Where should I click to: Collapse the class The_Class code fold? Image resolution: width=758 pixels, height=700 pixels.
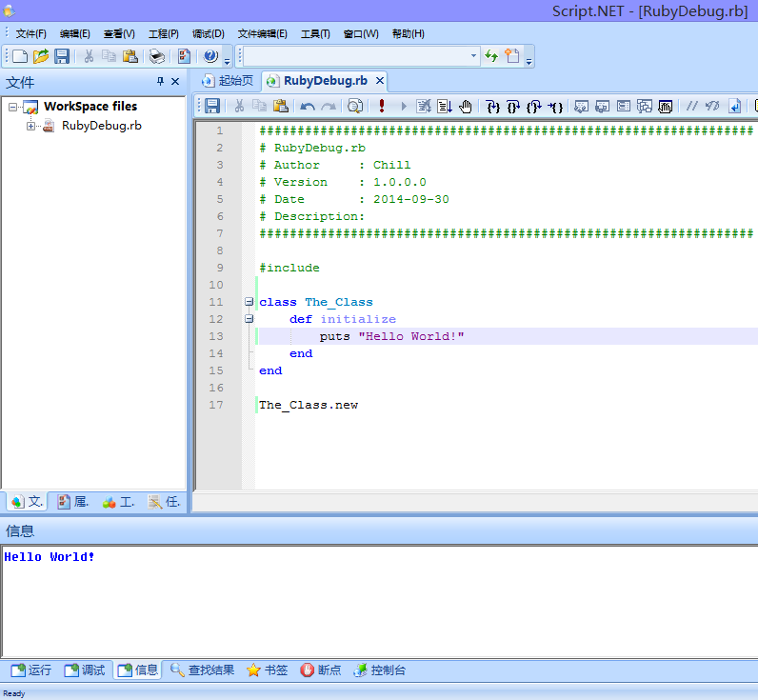[249, 302]
